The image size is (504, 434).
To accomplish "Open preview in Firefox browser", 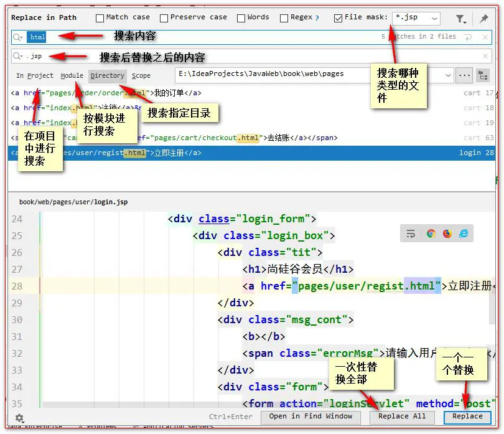I will click(x=447, y=234).
